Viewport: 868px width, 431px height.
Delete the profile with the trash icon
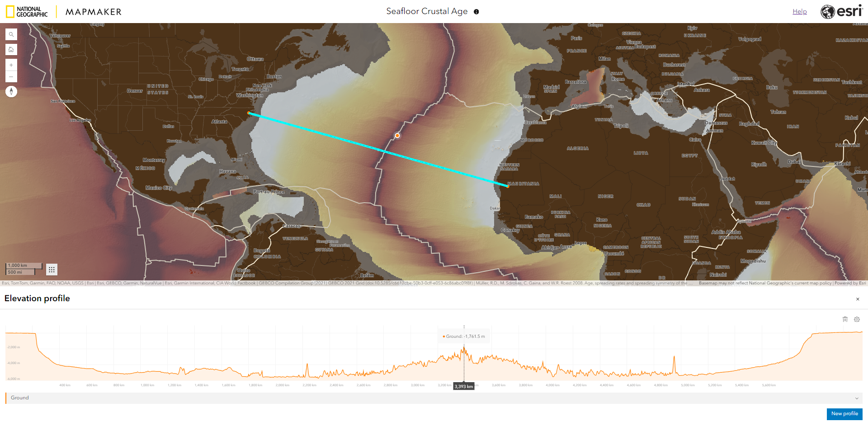click(845, 319)
